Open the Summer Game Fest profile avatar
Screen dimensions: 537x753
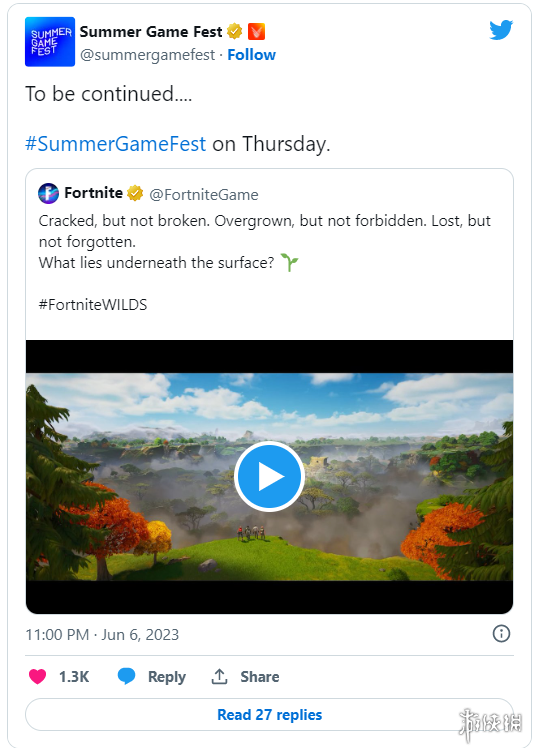point(50,42)
